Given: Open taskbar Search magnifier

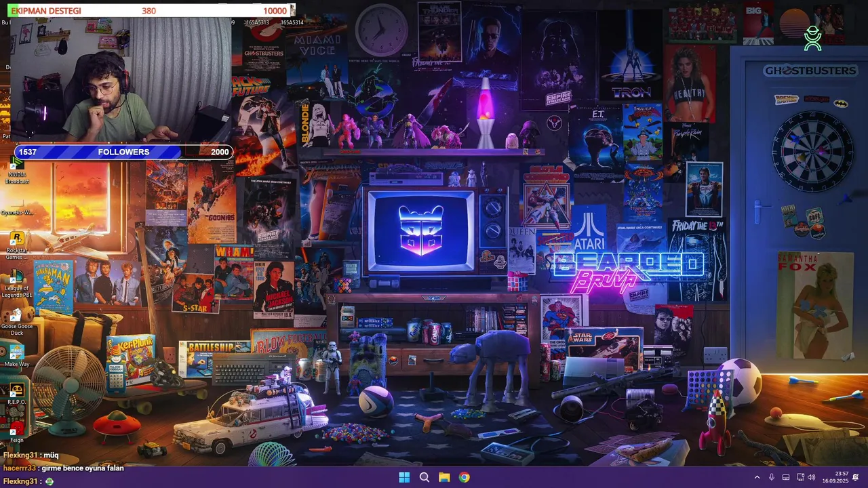Looking at the screenshot, I should [x=425, y=477].
